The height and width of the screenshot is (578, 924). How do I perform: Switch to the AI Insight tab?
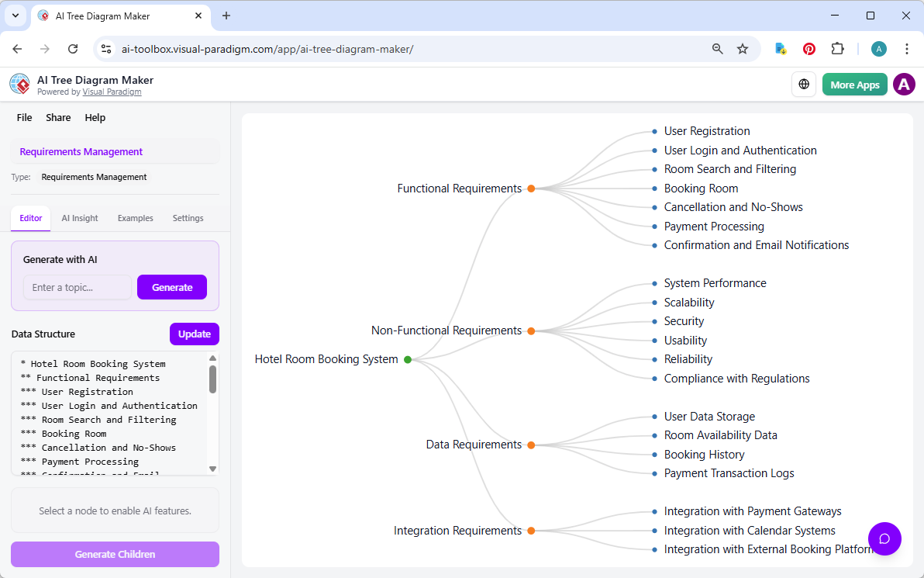[x=79, y=218]
